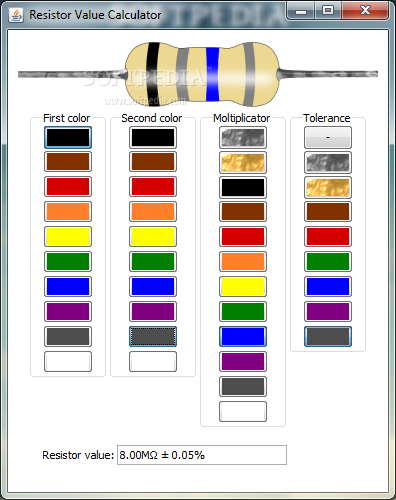The image size is (396, 500).
Task: Pick green Tolerance band
Action: [x=328, y=262]
